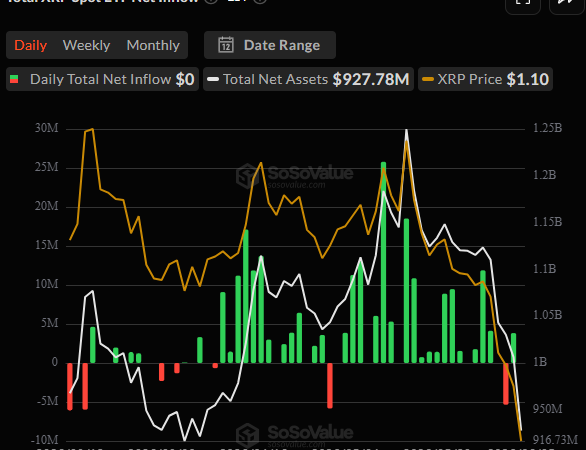Screen dimensions: 586x450
Task: Toggle XRP Price line legend
Action: (485, 79)
